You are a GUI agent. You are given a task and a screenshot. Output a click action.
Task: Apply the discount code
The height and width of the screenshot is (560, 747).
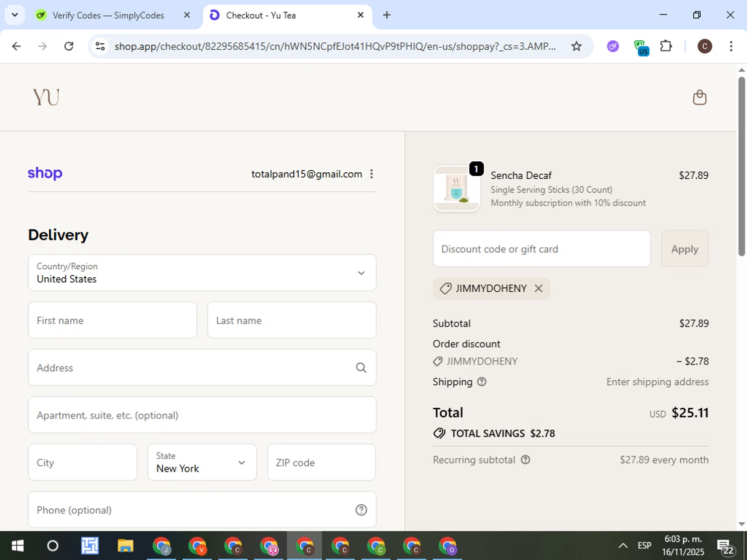tap(685, 249)
